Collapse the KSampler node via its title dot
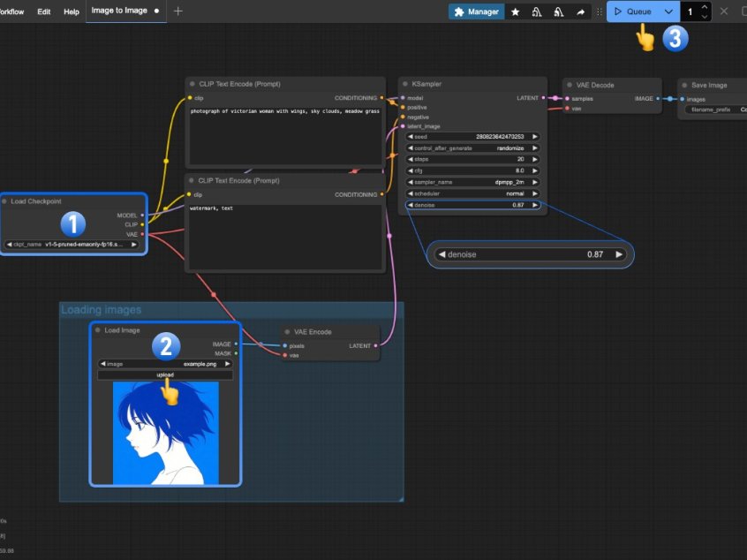This screenshot has width=747, height=560. (405, 84)
